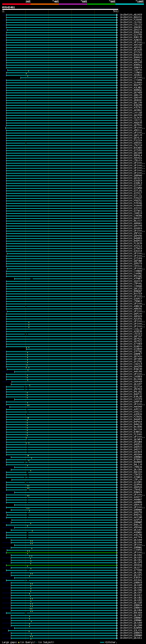146x644 pixels.
Task: Select hit label UniRef100_Q22DR0
Action: tap(131, 482)
